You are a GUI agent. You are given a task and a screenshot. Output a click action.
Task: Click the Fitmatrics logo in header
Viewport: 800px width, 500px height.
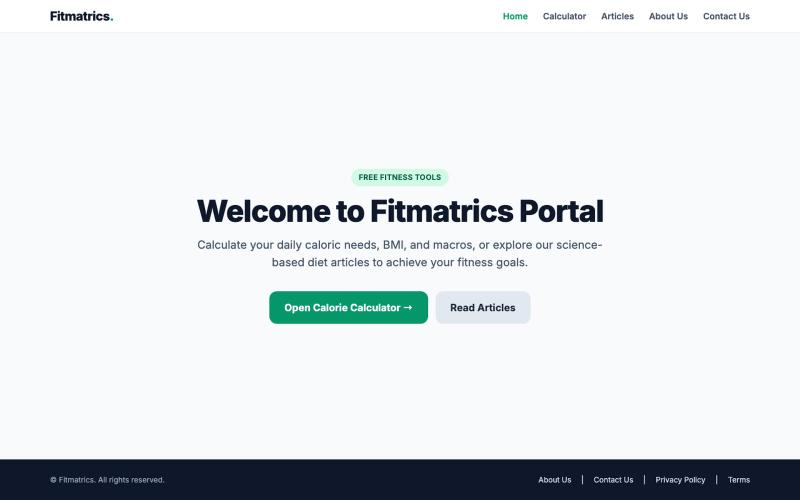(82, 16)
